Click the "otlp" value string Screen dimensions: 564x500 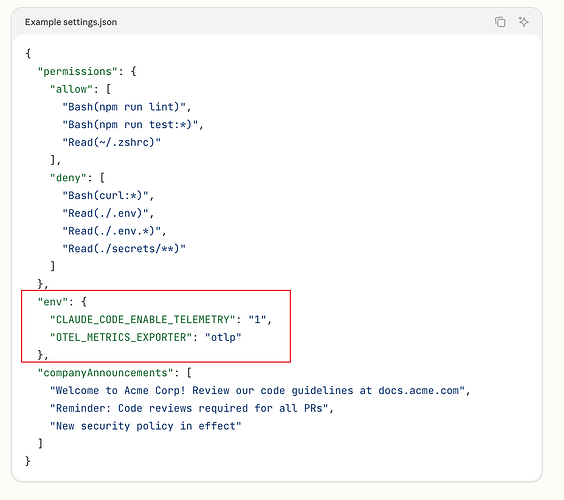pos(223,337)
